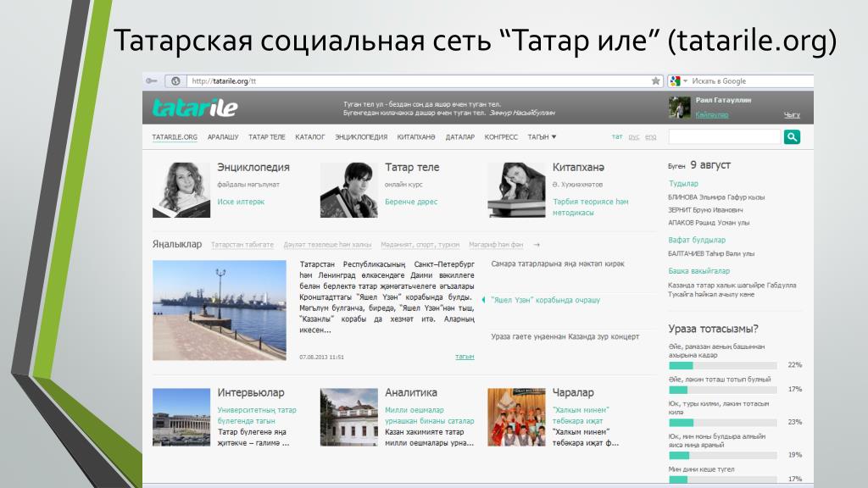Select the Мәдәният, спорт, туризм tab
The width and height of the screenshot is (868, 488).
(x=420, y=245)
